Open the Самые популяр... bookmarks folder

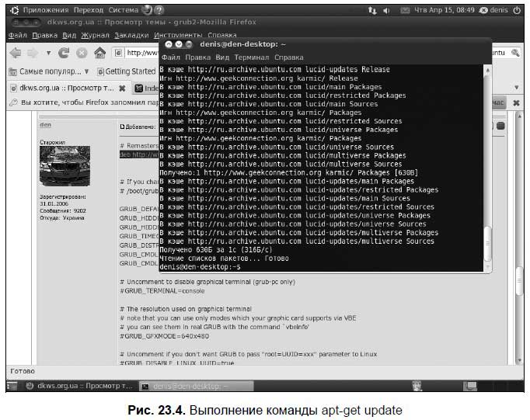point(49,71)
